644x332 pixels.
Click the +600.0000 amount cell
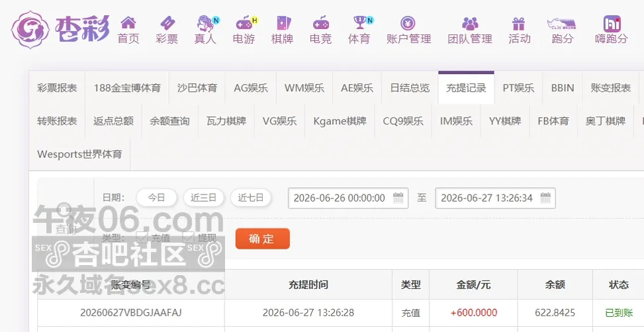(x=473, y=313)
